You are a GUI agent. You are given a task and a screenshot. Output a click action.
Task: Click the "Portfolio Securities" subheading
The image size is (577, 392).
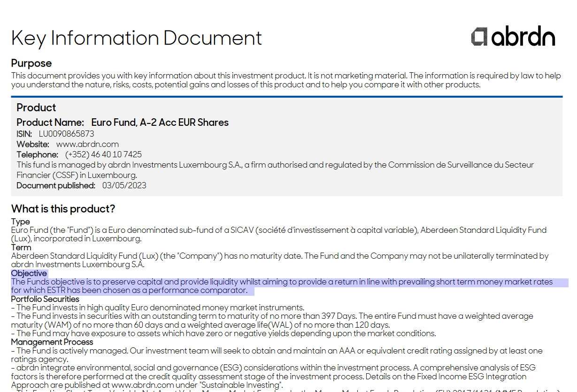click(x=45, y=299)
